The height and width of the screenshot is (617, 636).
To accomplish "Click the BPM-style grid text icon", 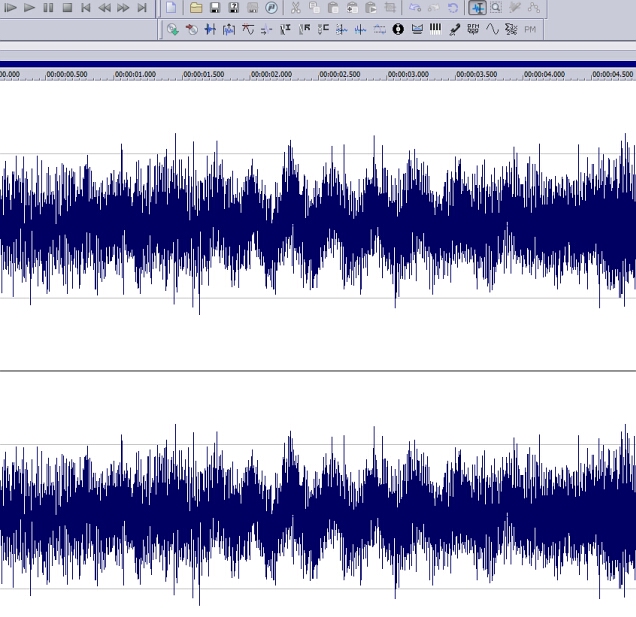I will point(473,29).
